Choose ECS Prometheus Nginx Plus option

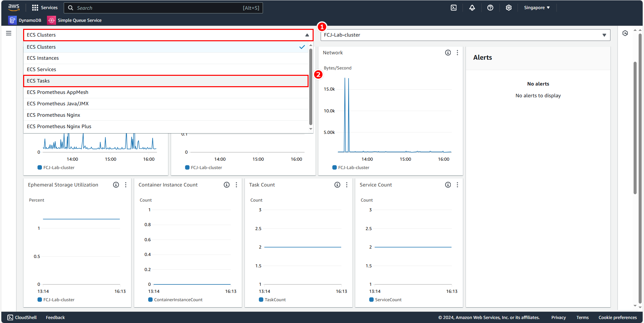[x=166, y=126]
